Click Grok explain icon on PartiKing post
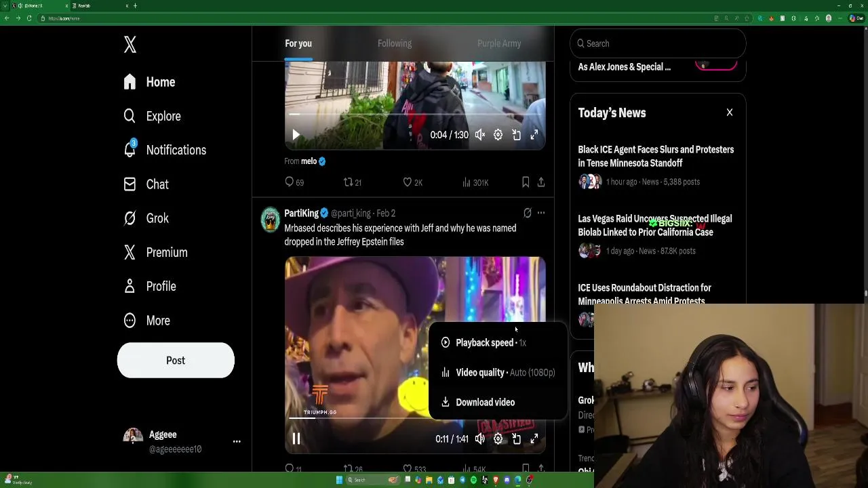 (528, 213)
